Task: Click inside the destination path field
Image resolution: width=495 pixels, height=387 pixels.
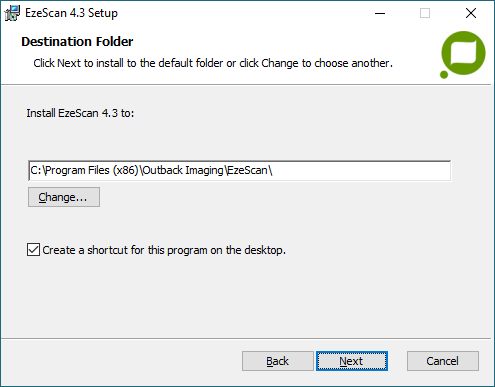Action: click(239, 171)
